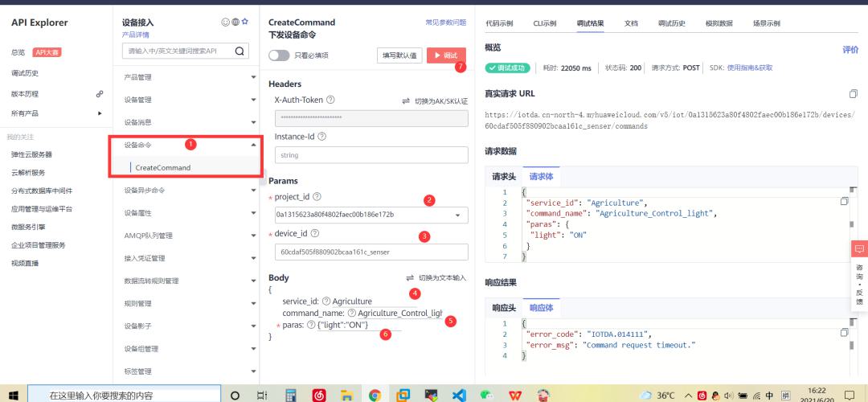The height and width of the screenshot is (402, 868).
Task: Switch auth to AK/SK via 切换为AK/SK认证
Action: (x=435, y=101)
